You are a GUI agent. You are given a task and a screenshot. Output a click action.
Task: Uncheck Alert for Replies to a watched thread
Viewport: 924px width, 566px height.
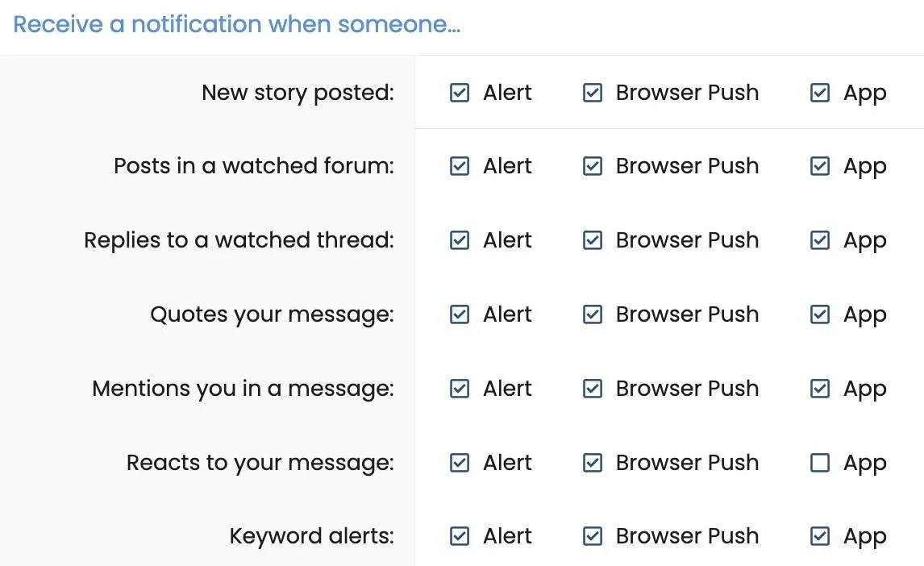point(459,239)
